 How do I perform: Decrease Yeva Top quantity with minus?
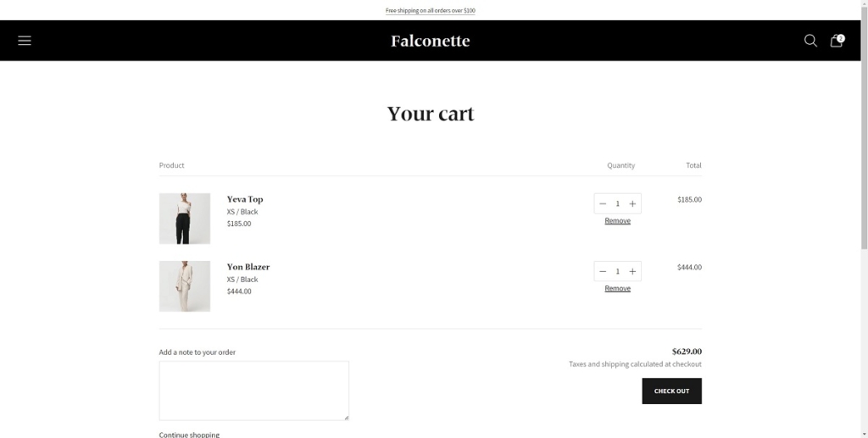coord(603,203)
